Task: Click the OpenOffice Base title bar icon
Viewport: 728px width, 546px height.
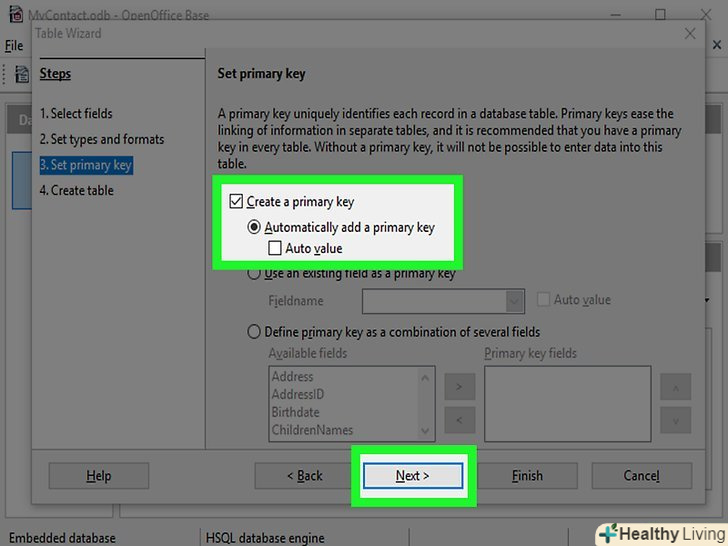Action: click(x=16, y=14)
